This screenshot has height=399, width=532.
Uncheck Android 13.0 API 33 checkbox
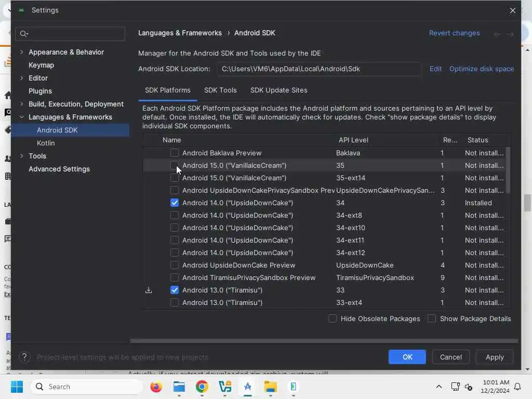(175, 290)
